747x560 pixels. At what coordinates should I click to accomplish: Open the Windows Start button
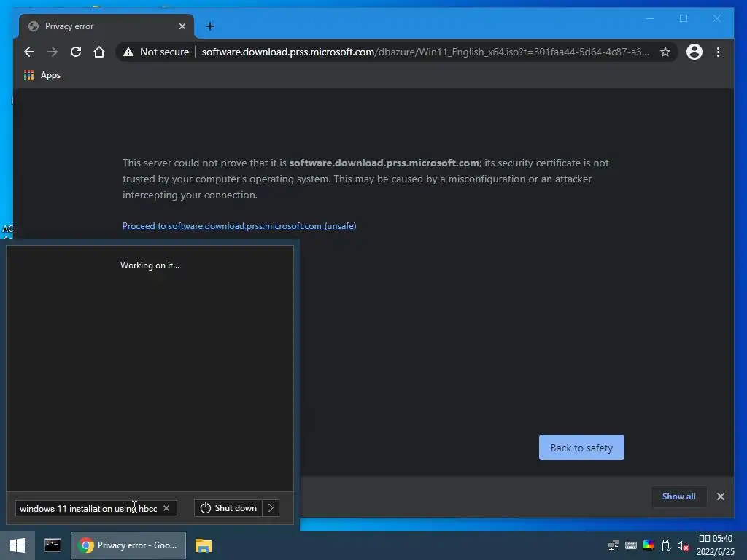click(18, 545)
